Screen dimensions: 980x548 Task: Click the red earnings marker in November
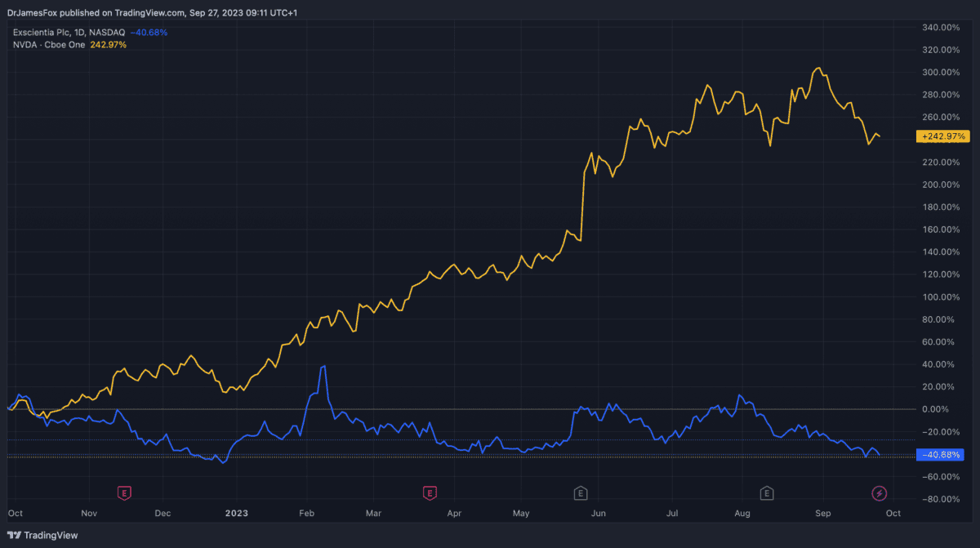point(124,492)
